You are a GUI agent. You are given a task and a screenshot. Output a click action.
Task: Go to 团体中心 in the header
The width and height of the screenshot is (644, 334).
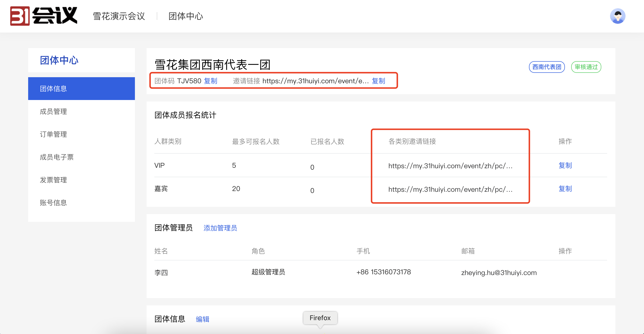click(186, 16)
